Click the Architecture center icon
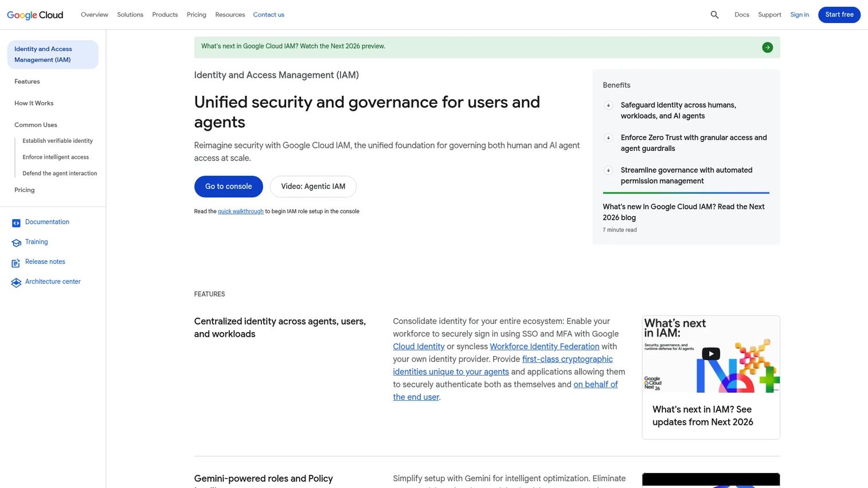This screenshot has width=868, height=488. 16,283
